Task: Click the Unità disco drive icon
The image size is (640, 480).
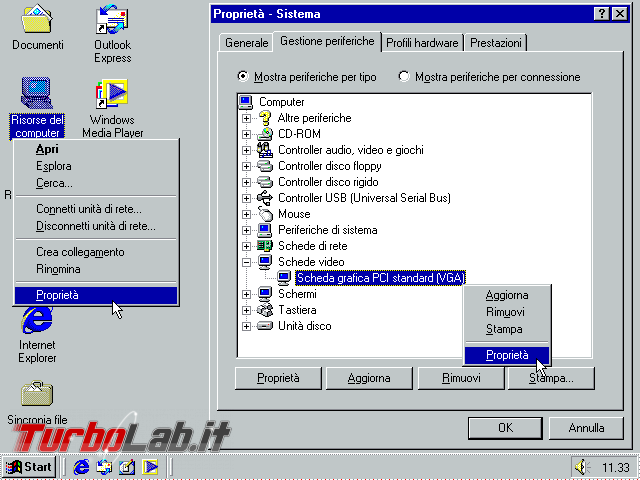Action: click(x=264, y=326)
